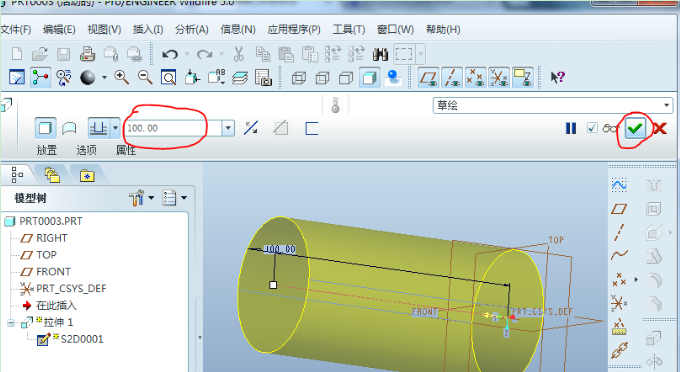Expand the 草绘 selection filter dropdown

coord(667,105)
